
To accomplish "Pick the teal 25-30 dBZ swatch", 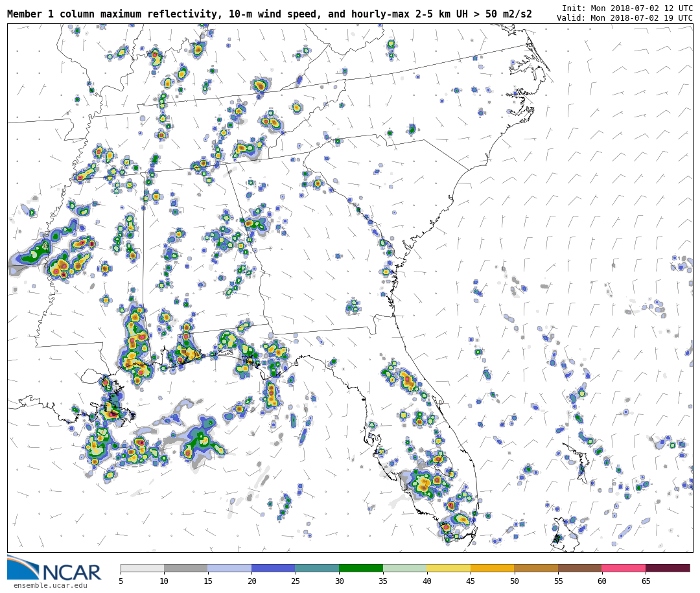I will pyautogui.click(x=318, y=568).
